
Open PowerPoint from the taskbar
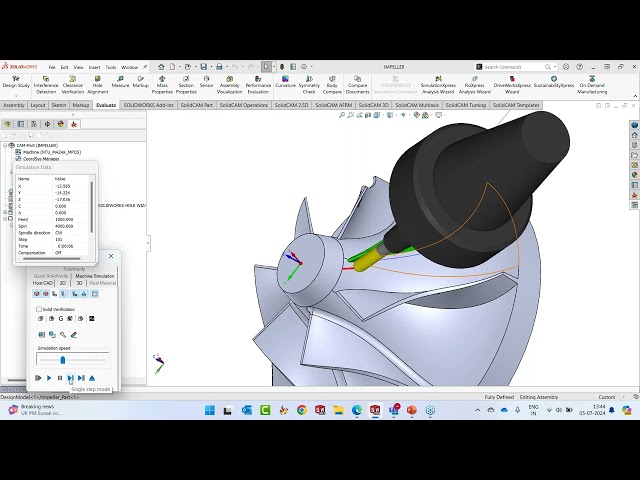point(411,410)
